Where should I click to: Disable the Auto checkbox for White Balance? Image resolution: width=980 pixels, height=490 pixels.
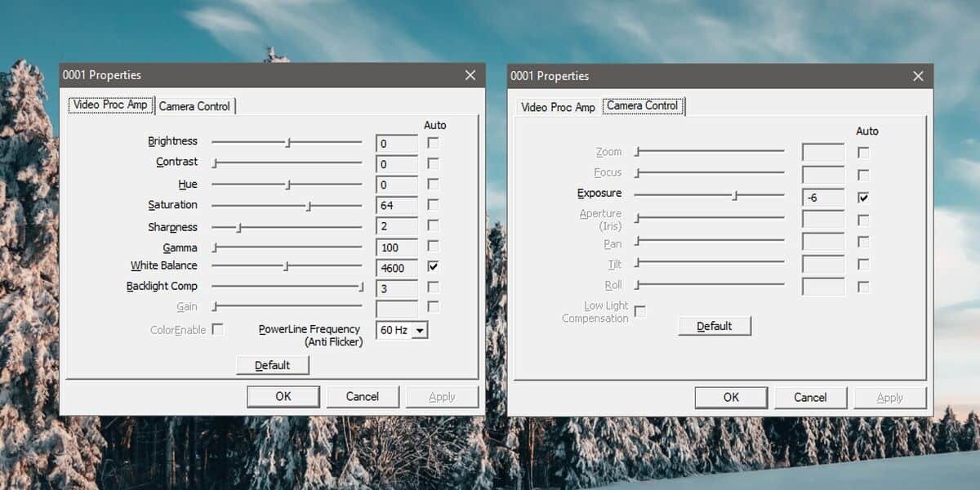tap(433, 266)
